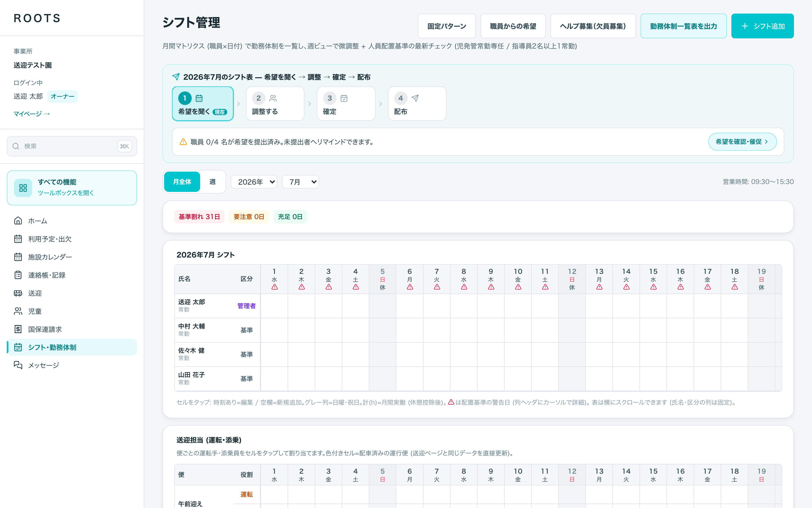The width and height of the screenshot is (812, 508).
Task: Click the search magnifier icon
Action: (x=16, y=146)
